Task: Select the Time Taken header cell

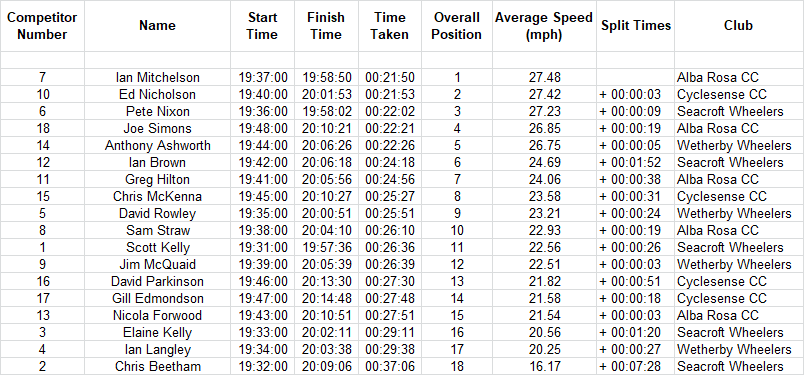Action: click(390, 26)
